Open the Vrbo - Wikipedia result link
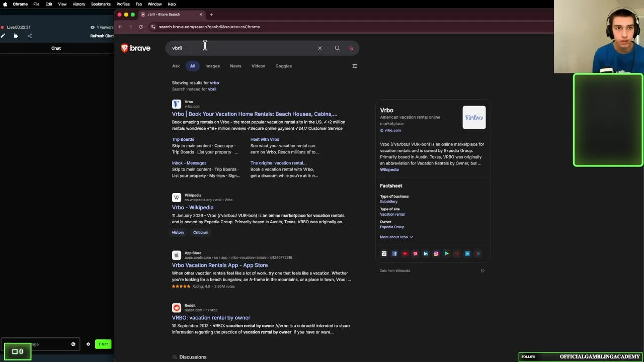Screen dimensions: 644x362 click(193, 208)
